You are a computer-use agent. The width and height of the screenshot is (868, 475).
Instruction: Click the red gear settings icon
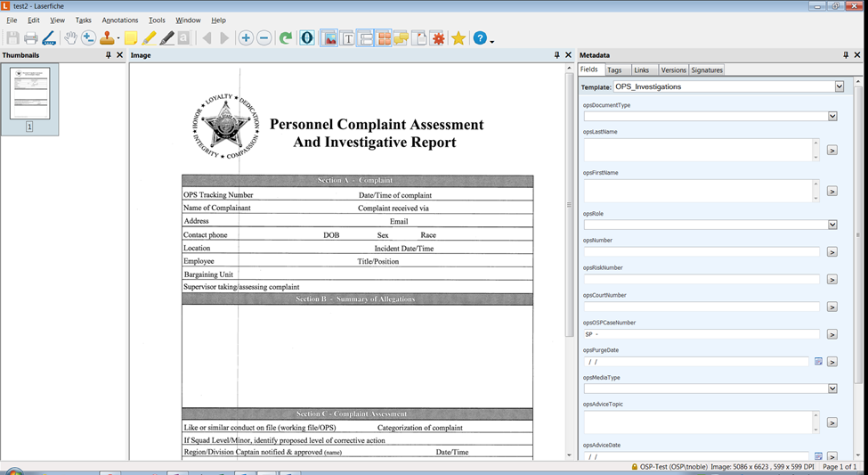(438, 38)
